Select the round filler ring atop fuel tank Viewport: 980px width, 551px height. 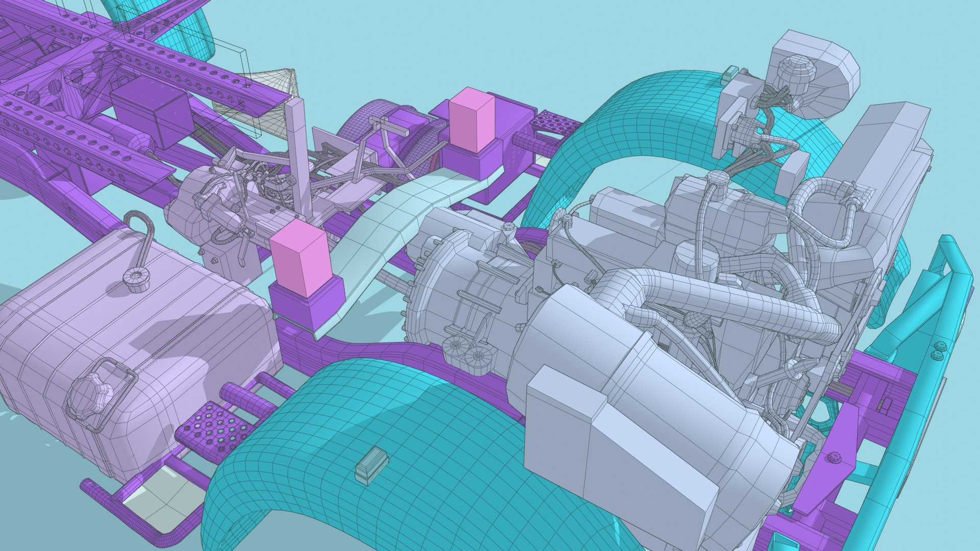136,279
